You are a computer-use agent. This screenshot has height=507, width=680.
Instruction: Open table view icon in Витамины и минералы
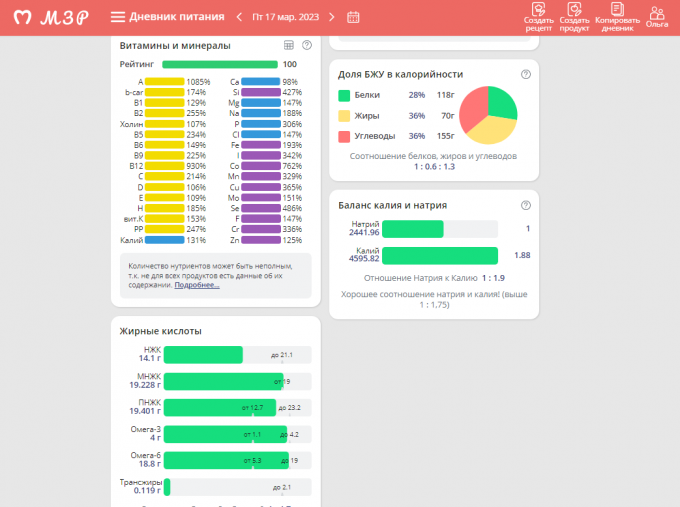(289, 45)
